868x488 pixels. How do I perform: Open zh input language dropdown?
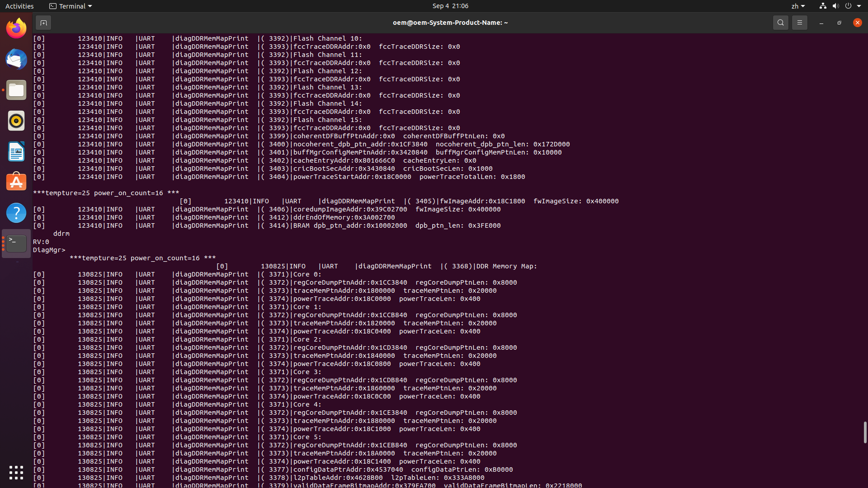[797, 6]
